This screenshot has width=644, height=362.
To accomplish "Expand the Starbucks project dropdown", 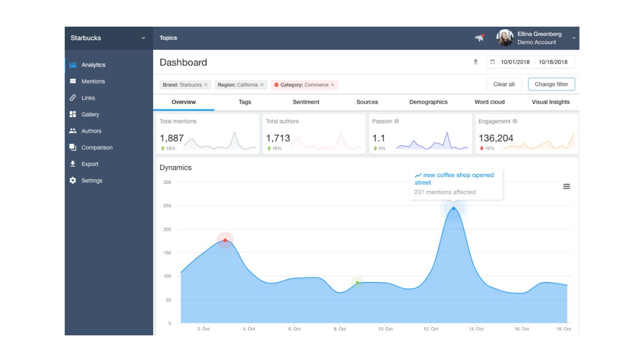I will pyautogui.click(x=143, y=38).
